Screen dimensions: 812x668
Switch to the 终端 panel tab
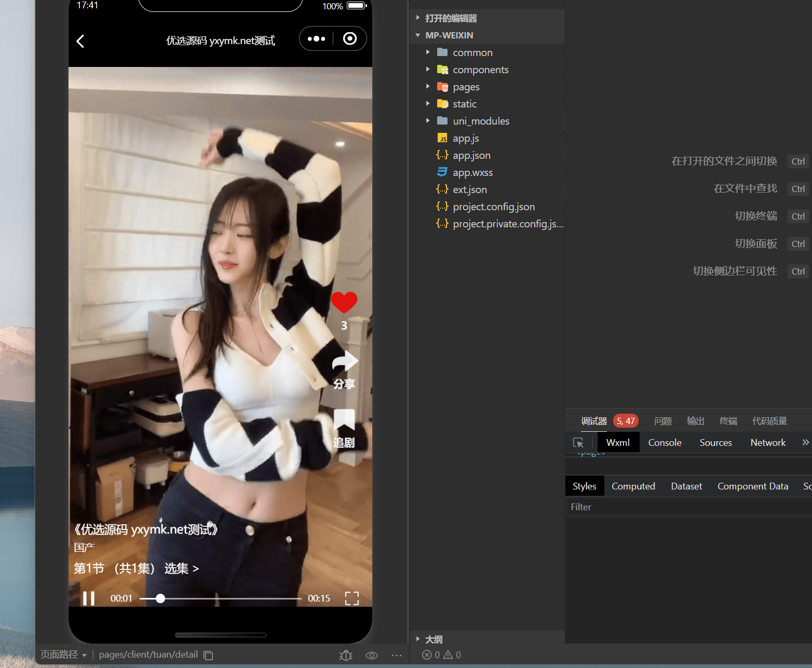[x=728, y=421]
